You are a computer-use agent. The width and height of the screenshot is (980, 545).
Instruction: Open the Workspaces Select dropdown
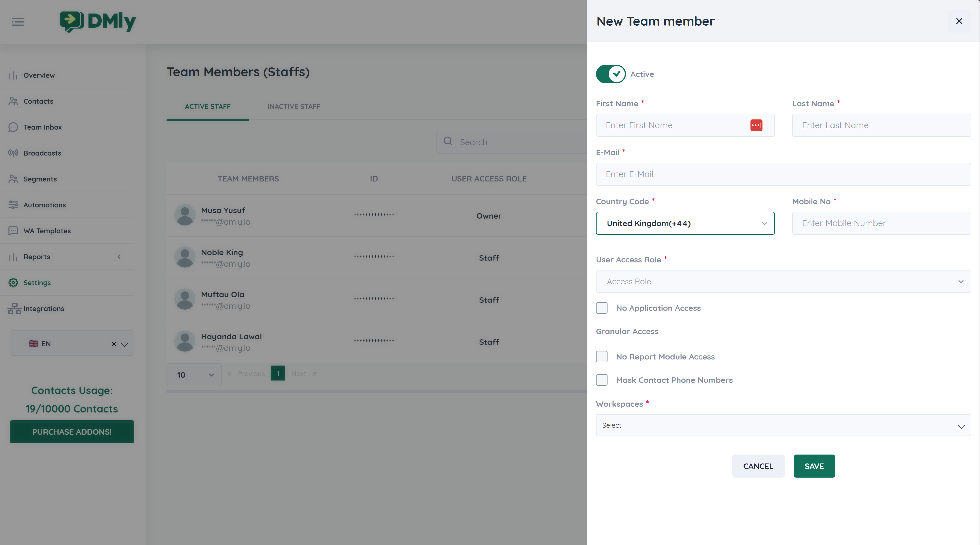[783, 425]
